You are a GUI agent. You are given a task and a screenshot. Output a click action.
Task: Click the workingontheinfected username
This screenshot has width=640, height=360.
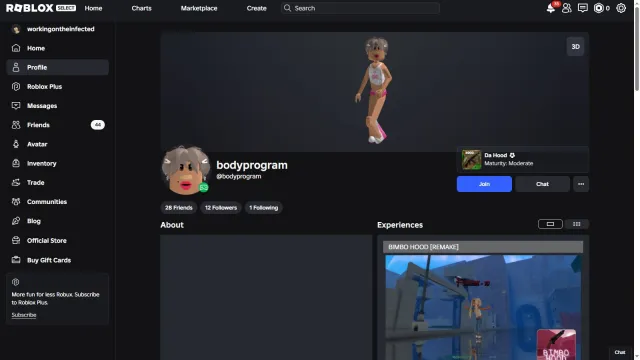point(61,29)
